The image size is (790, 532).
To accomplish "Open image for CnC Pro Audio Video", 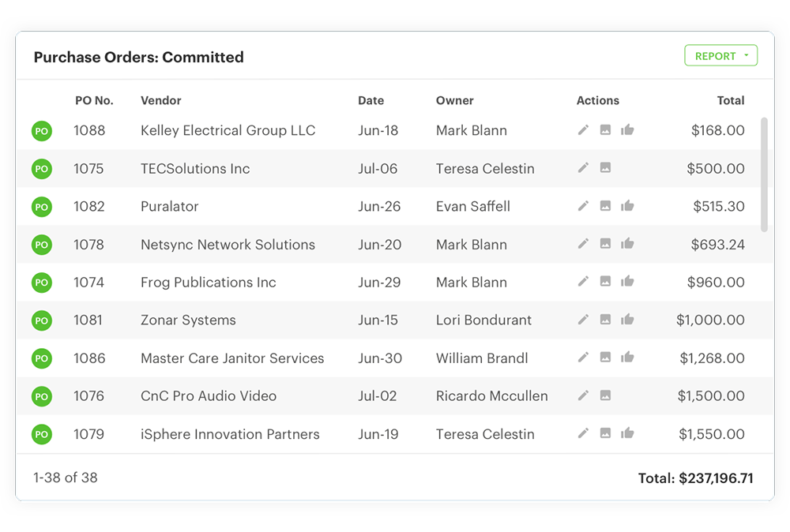I will click(x=605, y=395).
